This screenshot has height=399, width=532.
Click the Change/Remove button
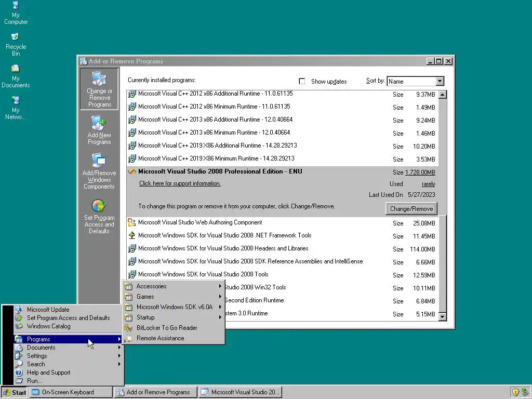point(411,209)
